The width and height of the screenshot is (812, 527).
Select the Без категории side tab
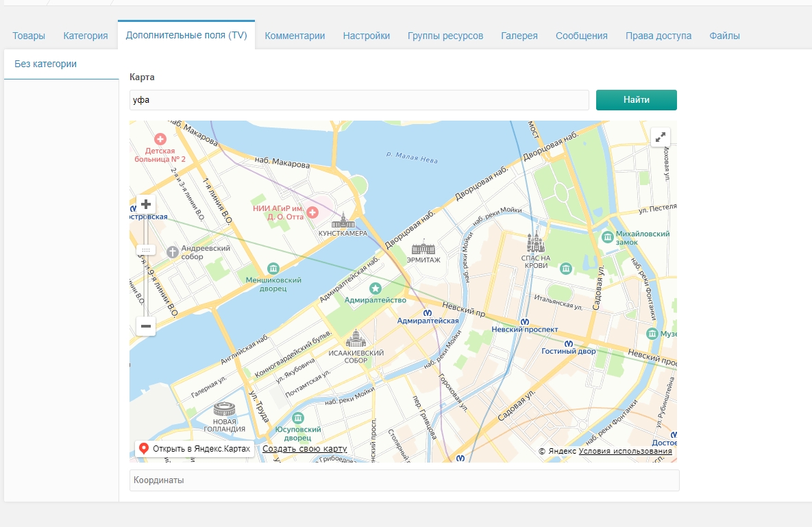45,64
